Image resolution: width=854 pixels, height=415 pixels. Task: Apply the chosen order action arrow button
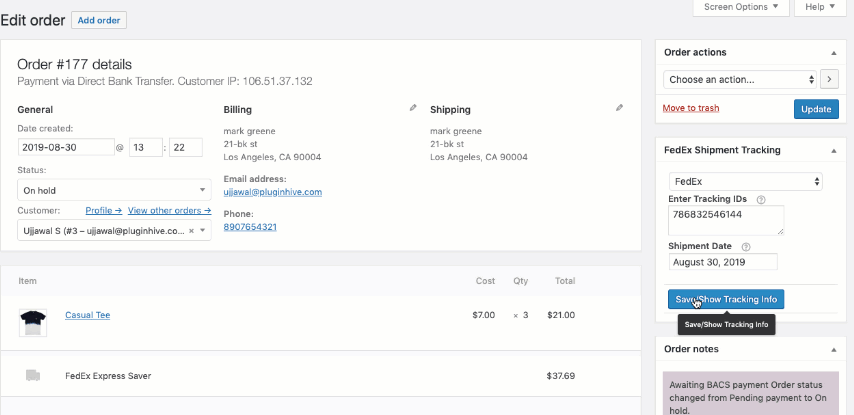point(829,80)
